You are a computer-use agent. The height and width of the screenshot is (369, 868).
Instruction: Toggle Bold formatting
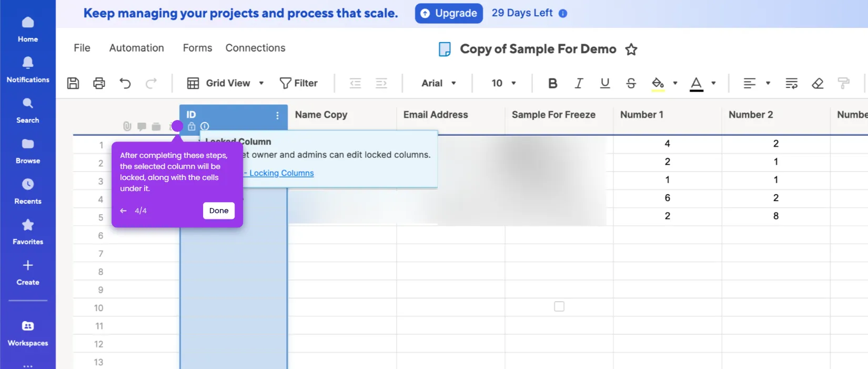coord(552,83)
